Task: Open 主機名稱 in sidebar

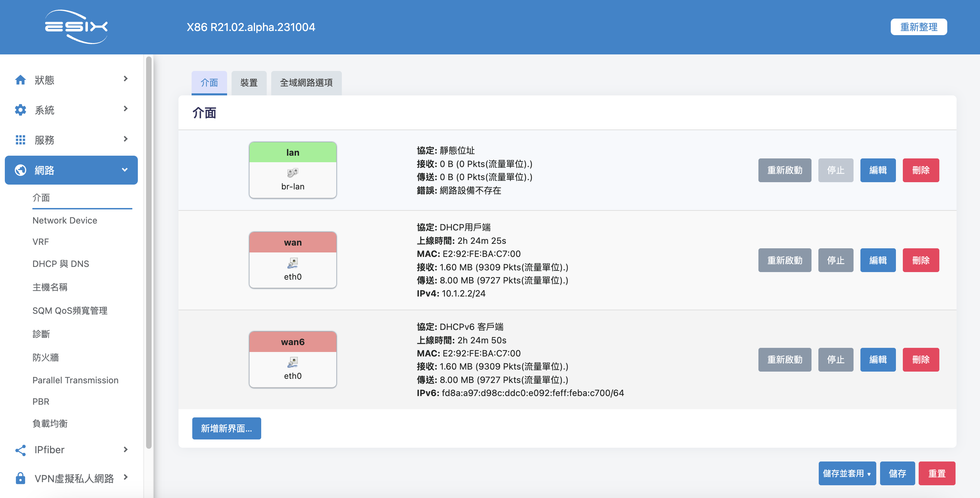Action: [x=50, y=287]
